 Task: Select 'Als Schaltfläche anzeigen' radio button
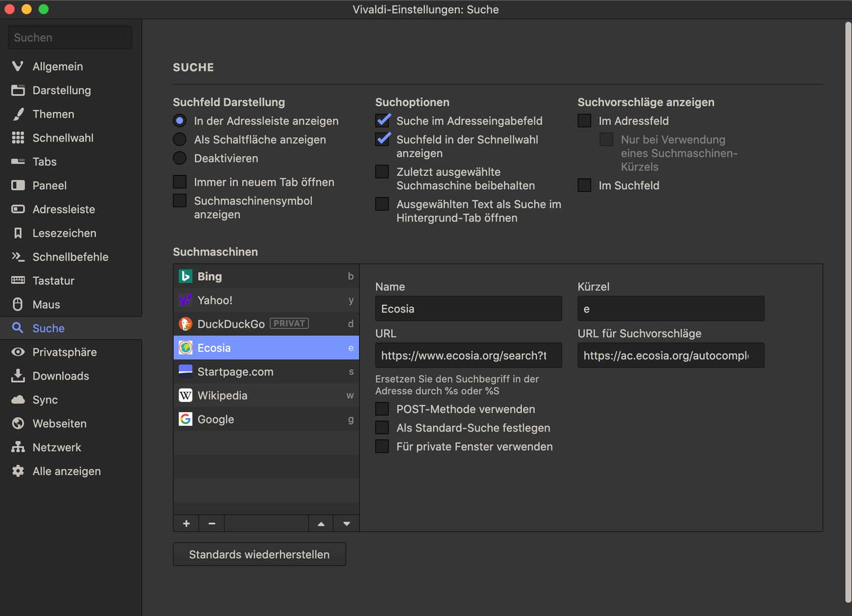(x=180, y=139)
